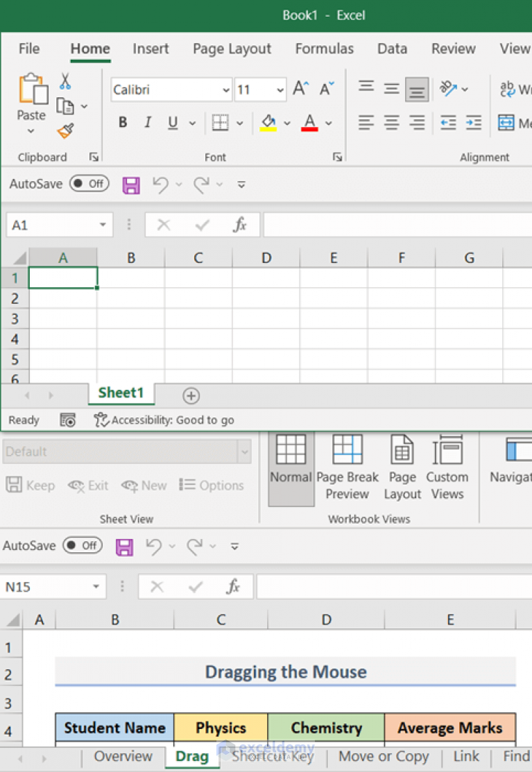This screenshot has width=532, height=772.
Task: Expand the Paste options arrow
Action: (x=31, y=131)
